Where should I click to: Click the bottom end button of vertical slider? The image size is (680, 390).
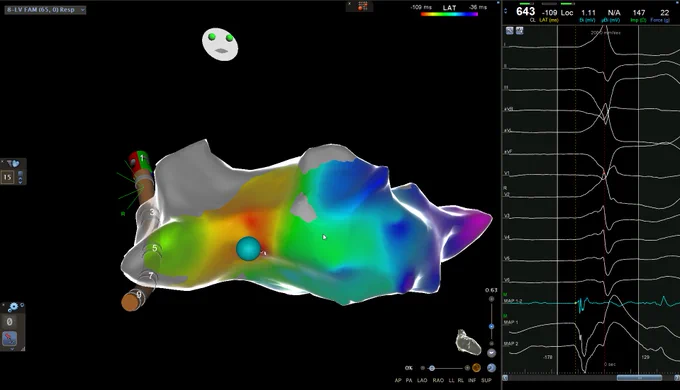click(491, 344)
